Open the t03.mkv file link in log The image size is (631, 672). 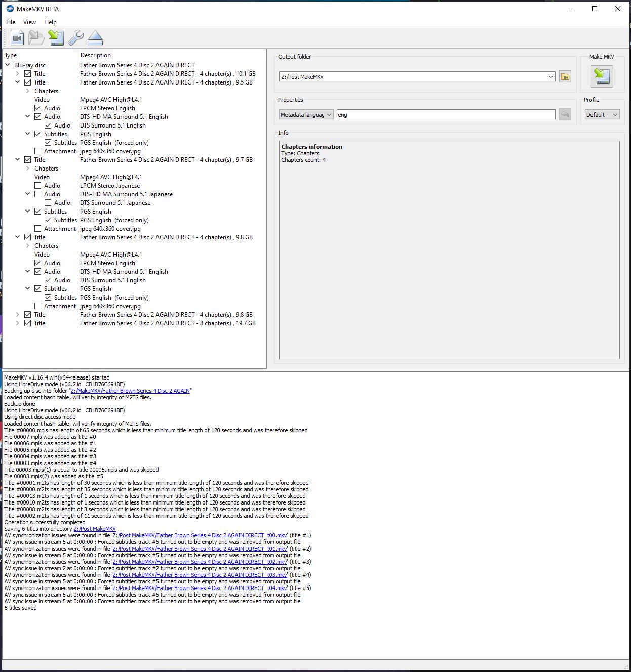[200, 575]
